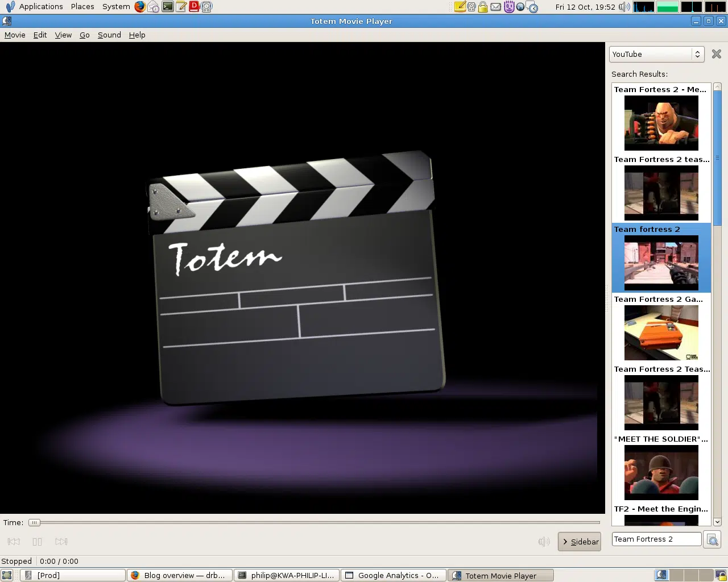This screenshot has width=728, height=582.
Task: Launch Firefox from the top panel
Action: [x=140, y=7]
